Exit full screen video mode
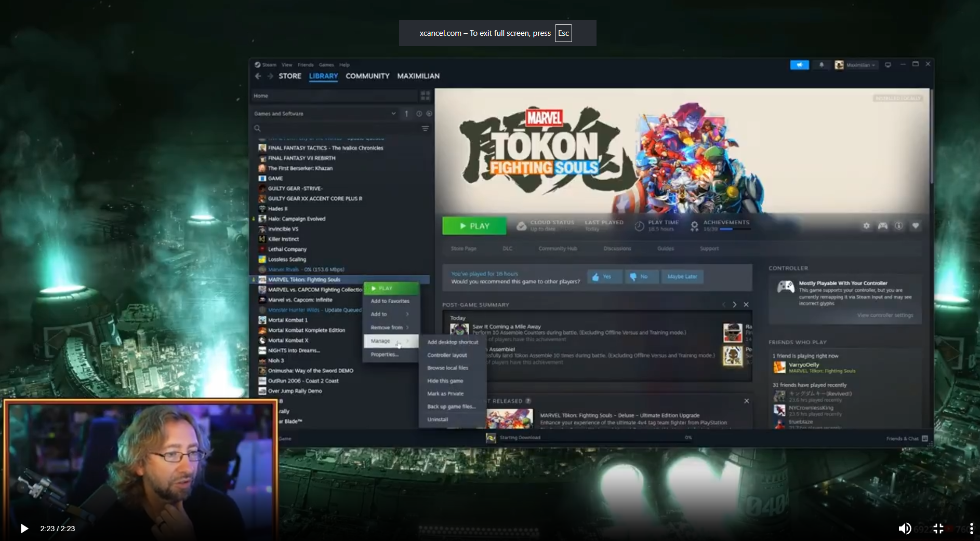This screenshot has width=980, height=541. point(938,529)
